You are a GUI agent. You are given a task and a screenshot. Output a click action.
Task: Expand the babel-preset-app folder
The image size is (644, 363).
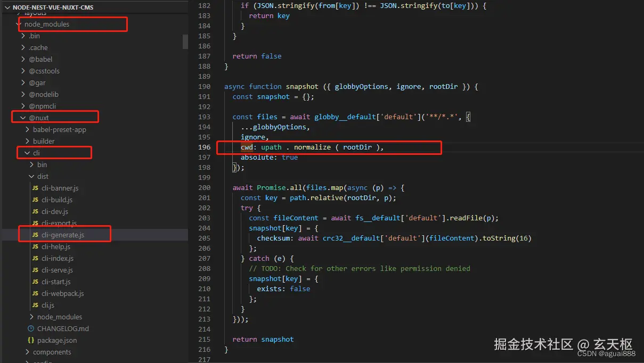[27, 129]
